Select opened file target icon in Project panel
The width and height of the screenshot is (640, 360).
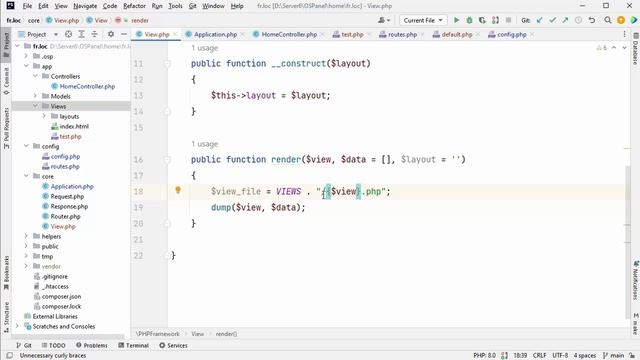point(69,34)
